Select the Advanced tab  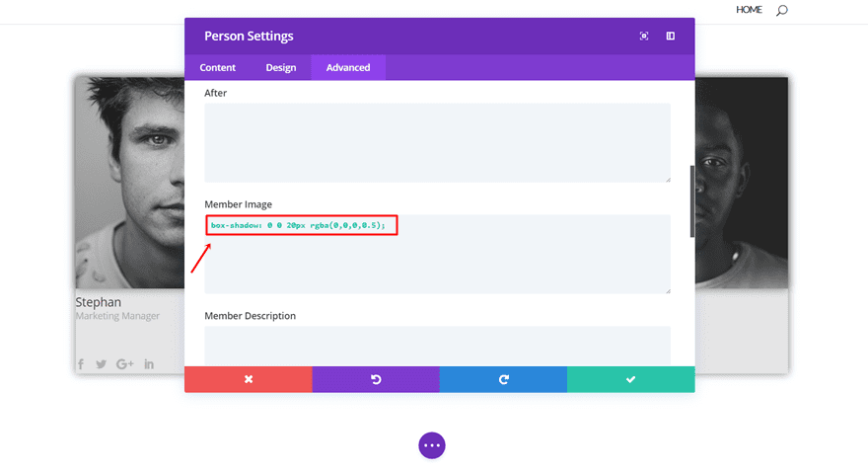[x=348, y=68]
